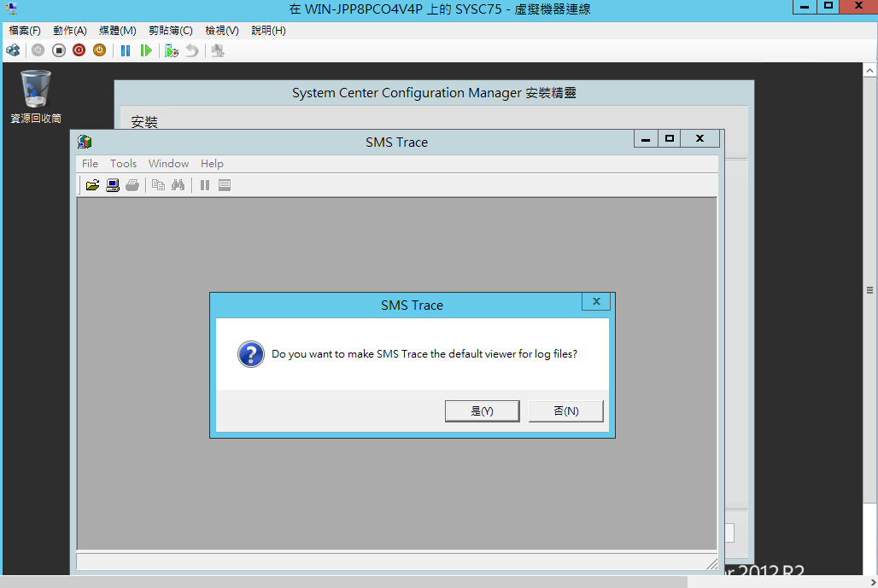Image resolution: width=878 pixels, height=588 pixels.
Task: Pause the virtual machine from the VM toolbar
Action: (x=126, y=51)
